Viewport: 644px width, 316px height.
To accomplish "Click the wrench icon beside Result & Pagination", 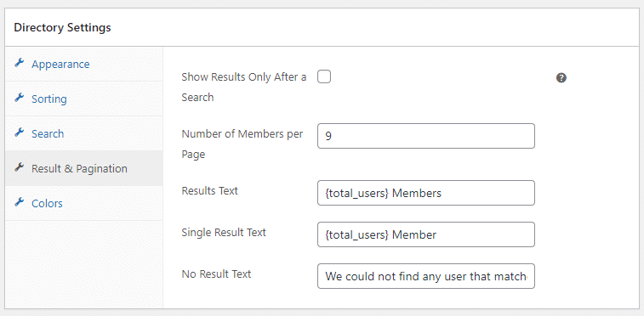I will pyautogui.click(x=19, y=167).
